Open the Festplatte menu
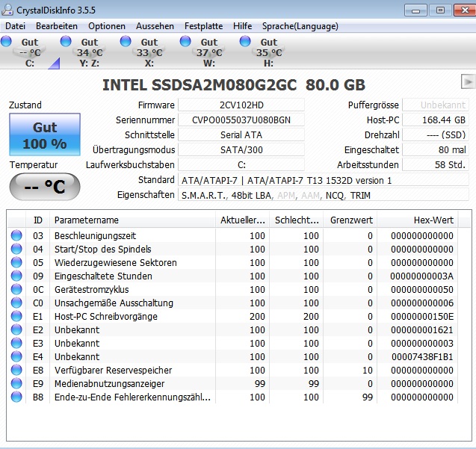 (x=203, y=26)
